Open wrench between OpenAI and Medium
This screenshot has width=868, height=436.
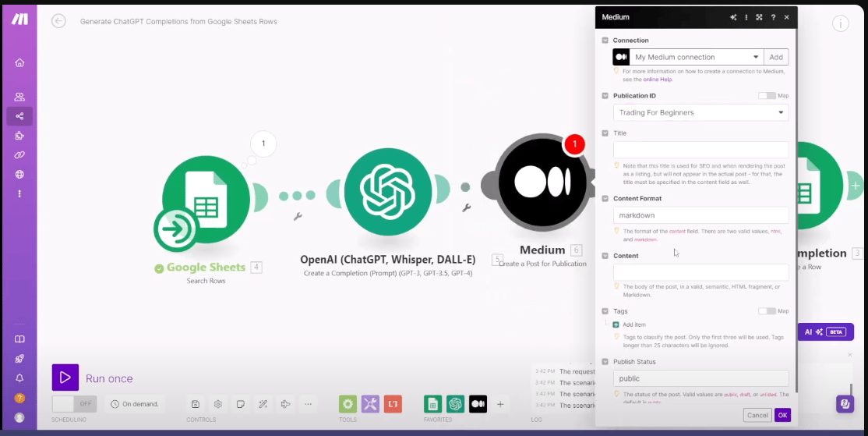466,208
